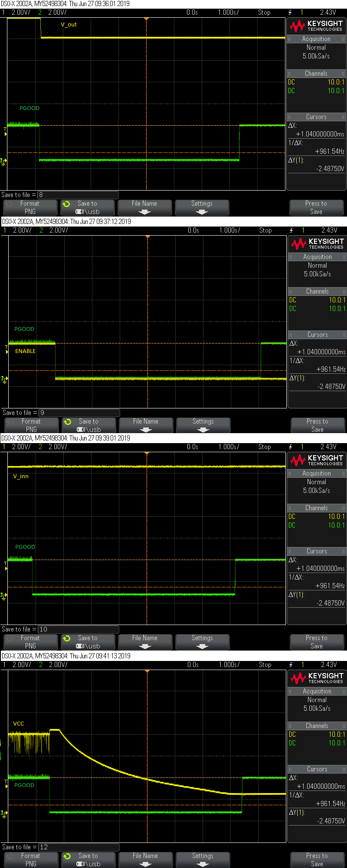Click Format PNG softkey in the file 10 capture
This screenshot has height=868, width=347.
click(30, 642)
